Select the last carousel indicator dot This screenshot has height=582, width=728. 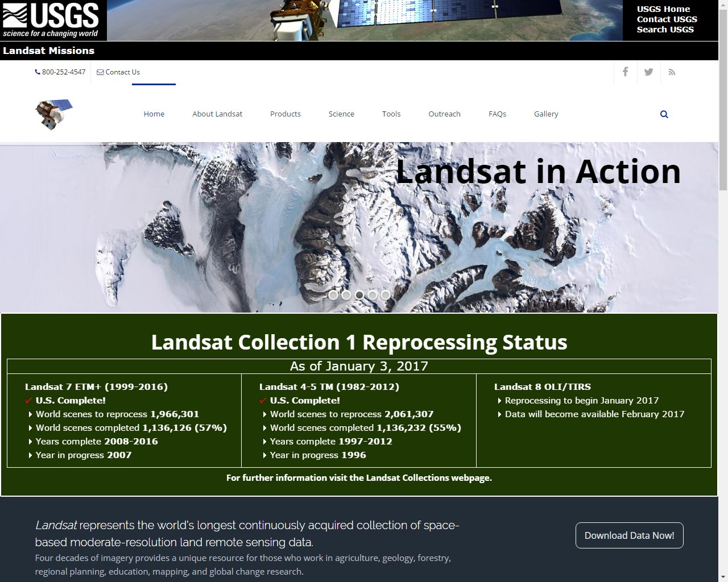pos(385,295)
